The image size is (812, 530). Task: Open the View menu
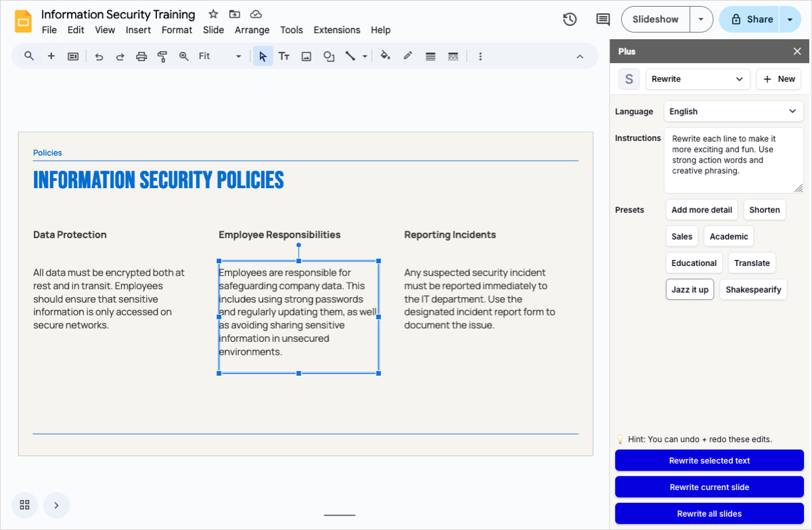pyautogui.click(x=105, y=30)
